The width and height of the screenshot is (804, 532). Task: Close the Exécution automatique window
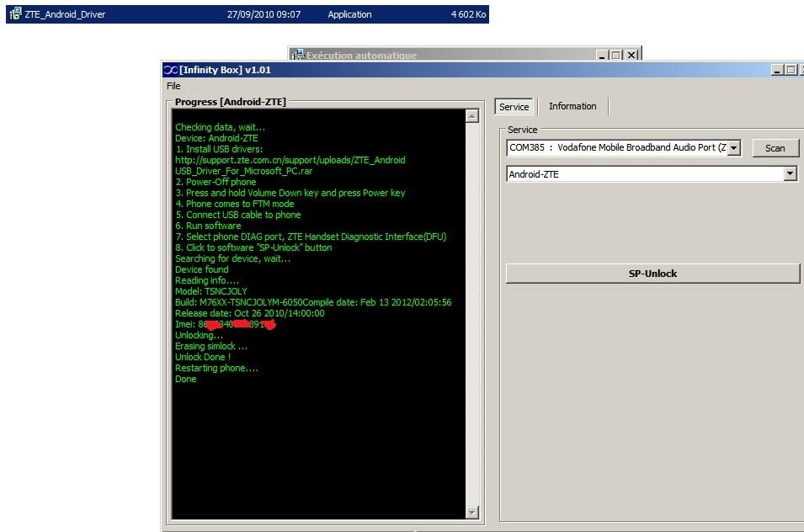click(632, 56)
